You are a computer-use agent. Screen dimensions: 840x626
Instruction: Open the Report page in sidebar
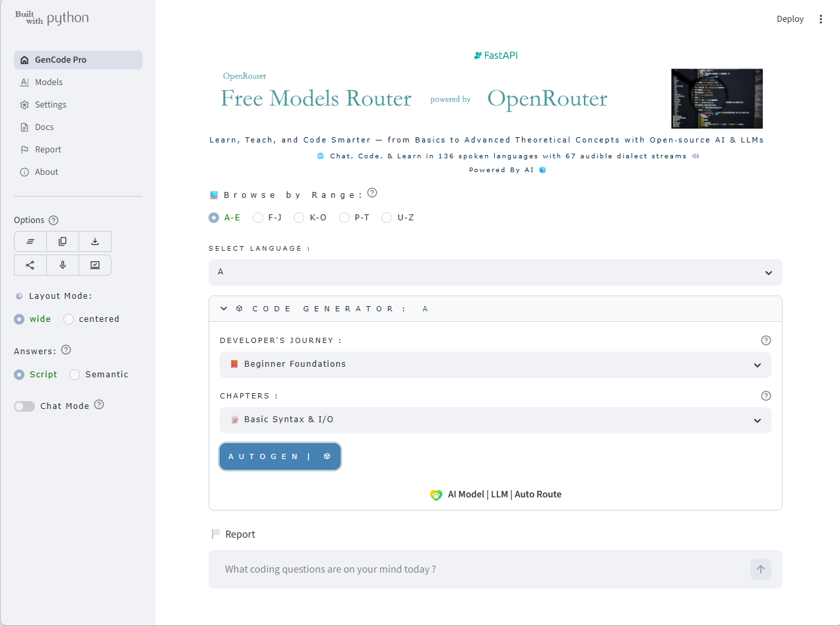tap(78, 150)
